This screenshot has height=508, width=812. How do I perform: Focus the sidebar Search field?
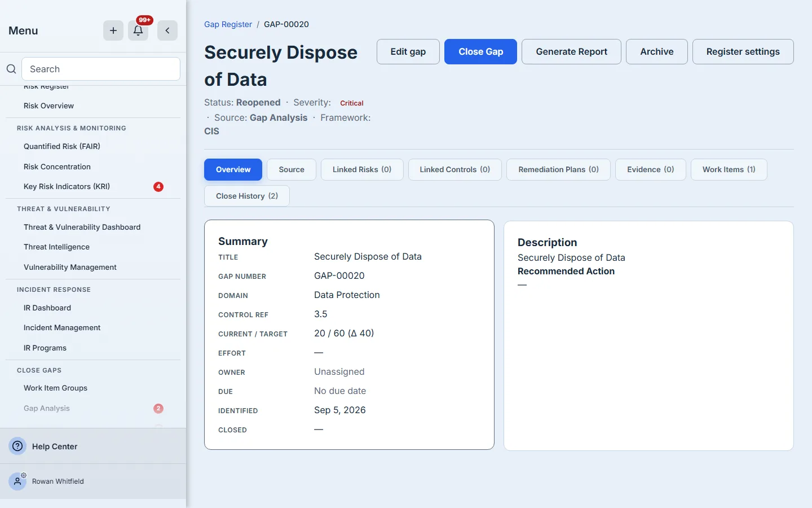[x=101, y=69]
